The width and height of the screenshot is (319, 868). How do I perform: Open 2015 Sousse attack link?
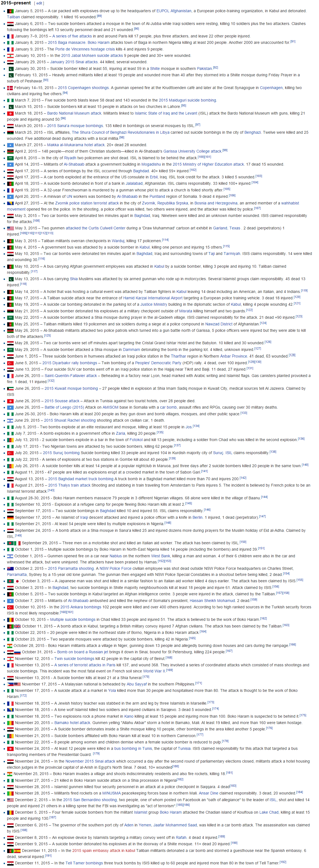(x=62, y=401)
